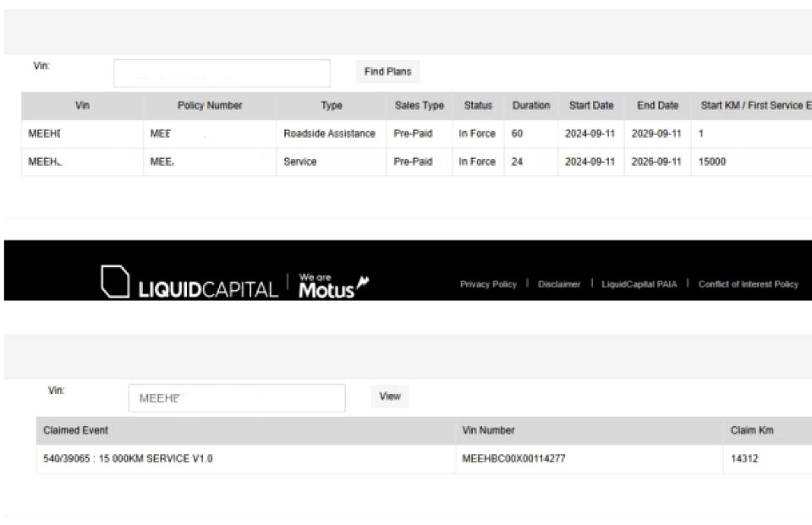Open the Disclaimer footer link
Viewport: 812px width, 525px height.
pos(559,284)
